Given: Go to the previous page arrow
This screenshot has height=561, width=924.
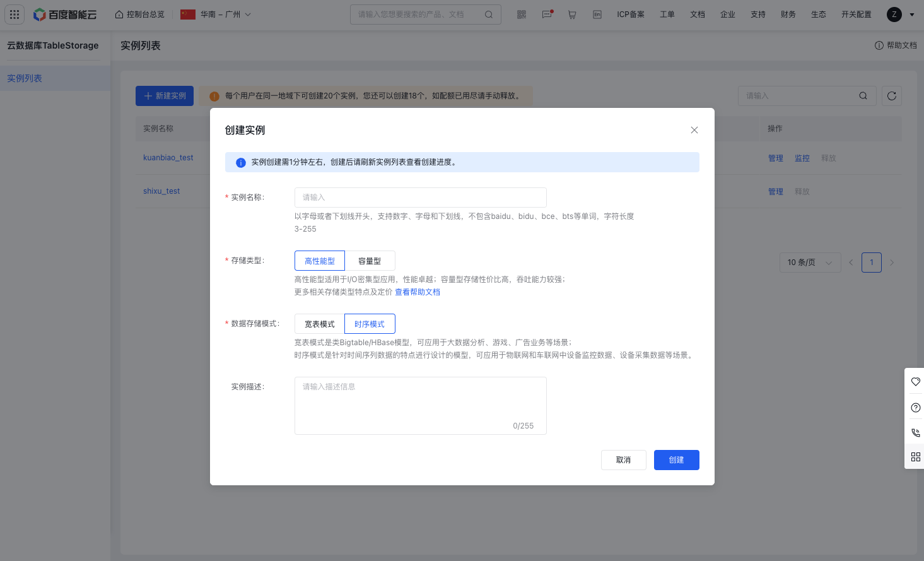Looking at the screenshot, I should [851, 263].
